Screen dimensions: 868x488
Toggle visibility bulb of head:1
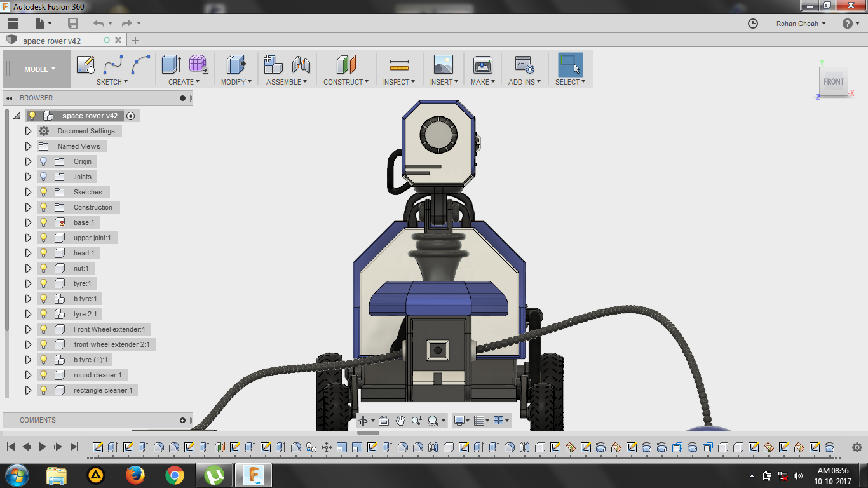coord(43,253)
